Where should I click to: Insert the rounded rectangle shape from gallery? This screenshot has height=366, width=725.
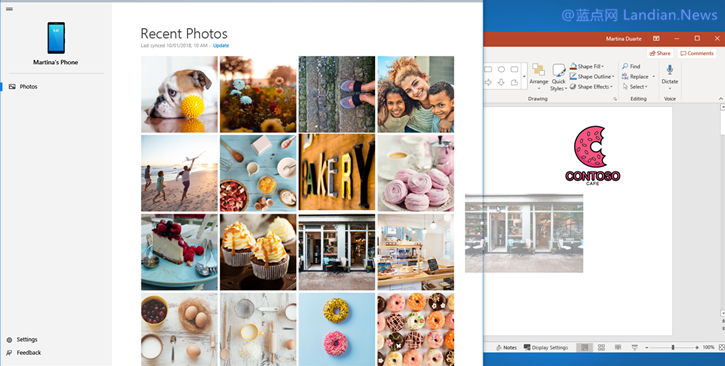514,69
